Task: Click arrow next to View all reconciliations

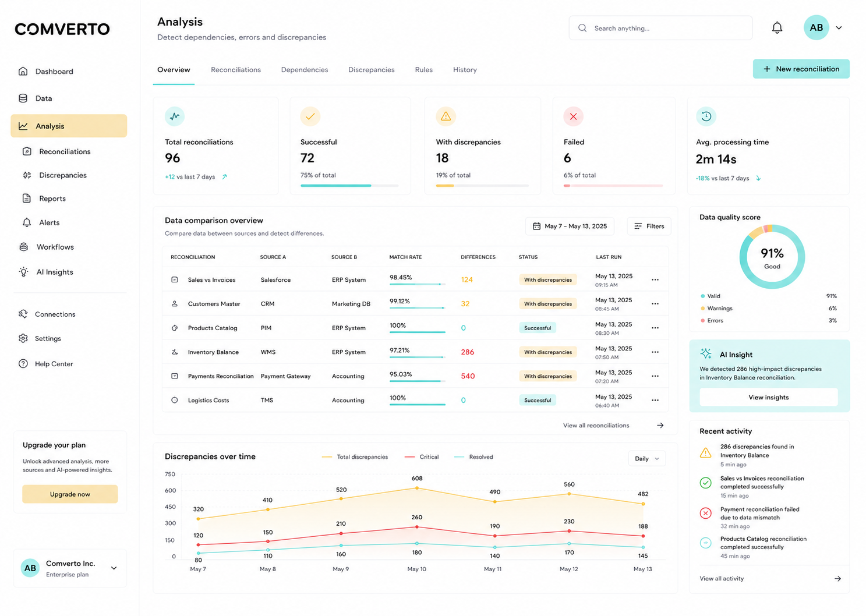Action: 660,426
